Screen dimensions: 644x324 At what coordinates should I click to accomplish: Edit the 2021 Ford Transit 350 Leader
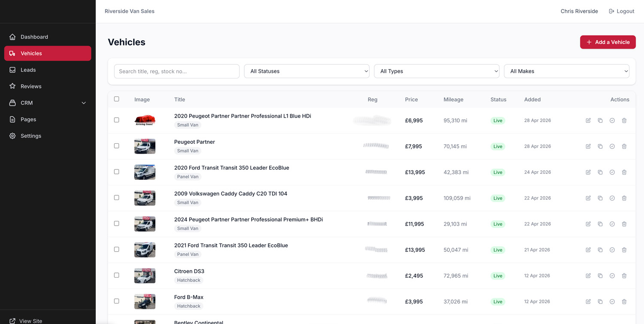tap(588, 250)
